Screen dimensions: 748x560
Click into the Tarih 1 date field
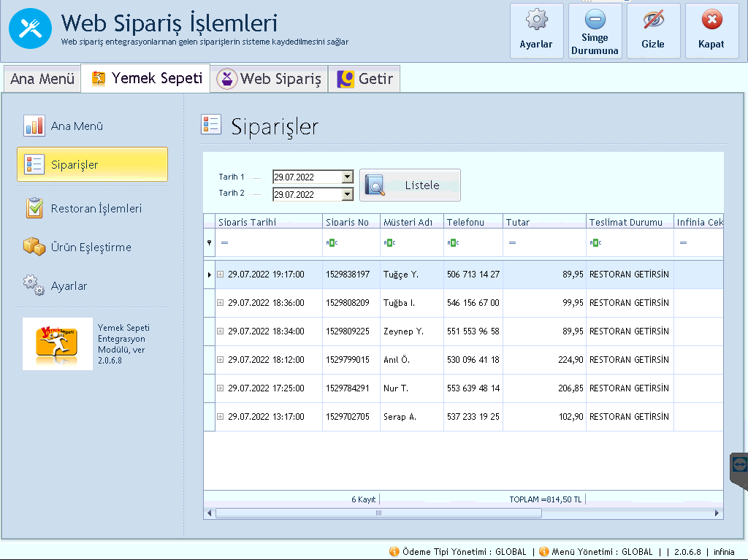tap(308, 177)
